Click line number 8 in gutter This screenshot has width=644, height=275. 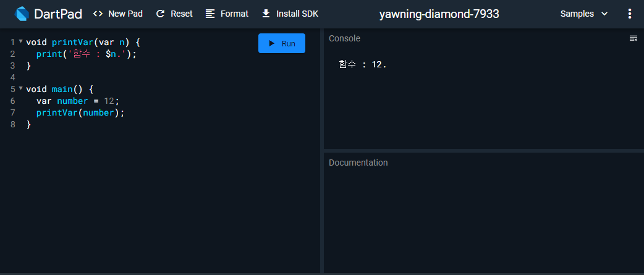pyautogui.click(x=13, y=124)
